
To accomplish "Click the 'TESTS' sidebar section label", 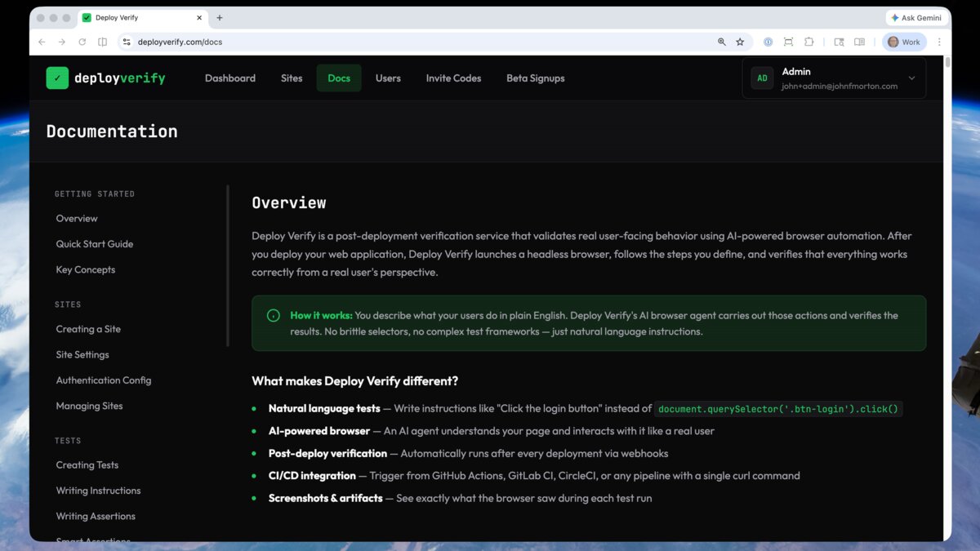I will (x=68, y=441).
